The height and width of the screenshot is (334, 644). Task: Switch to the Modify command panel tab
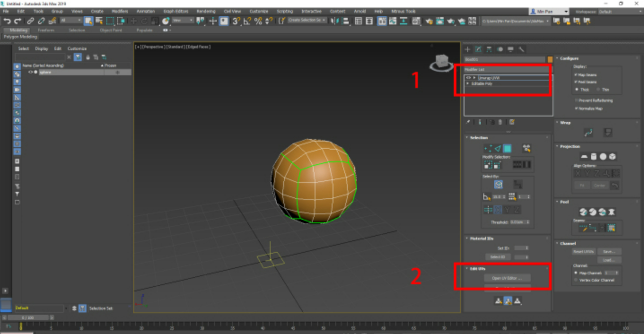click(478, 49)
